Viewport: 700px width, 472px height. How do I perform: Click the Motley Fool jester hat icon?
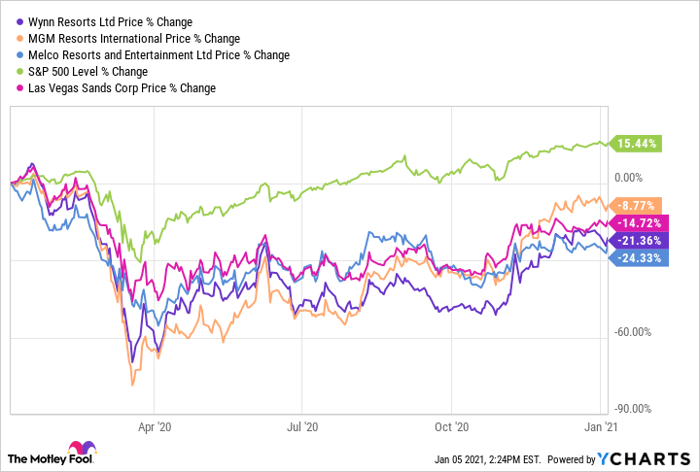[x=79, y=450]
